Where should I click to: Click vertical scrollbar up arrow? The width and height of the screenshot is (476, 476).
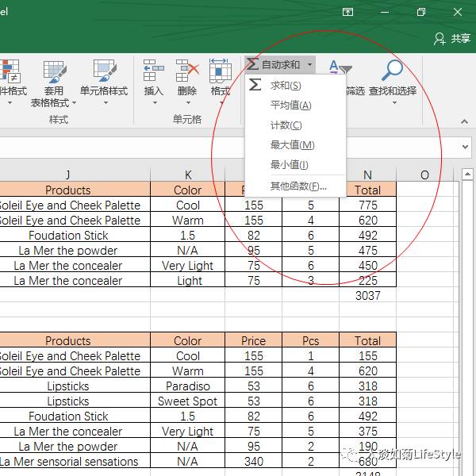[467, 175]
